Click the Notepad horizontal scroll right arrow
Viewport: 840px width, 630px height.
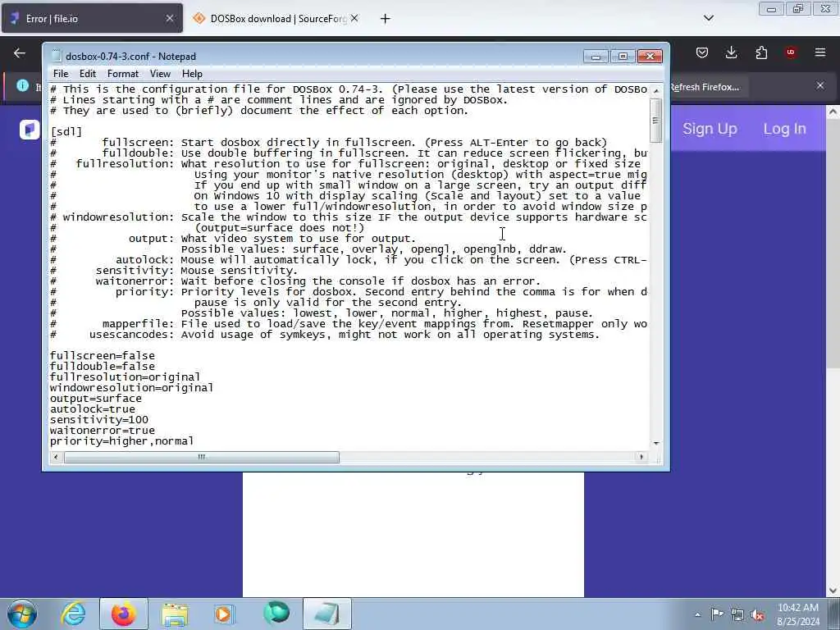[641, 457]
